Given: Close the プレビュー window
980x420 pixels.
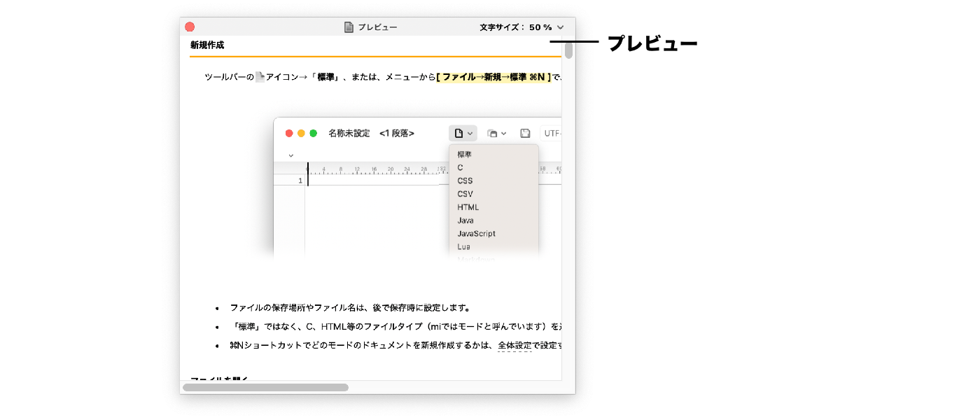Looking at the screenshot, I should point(190,27).
